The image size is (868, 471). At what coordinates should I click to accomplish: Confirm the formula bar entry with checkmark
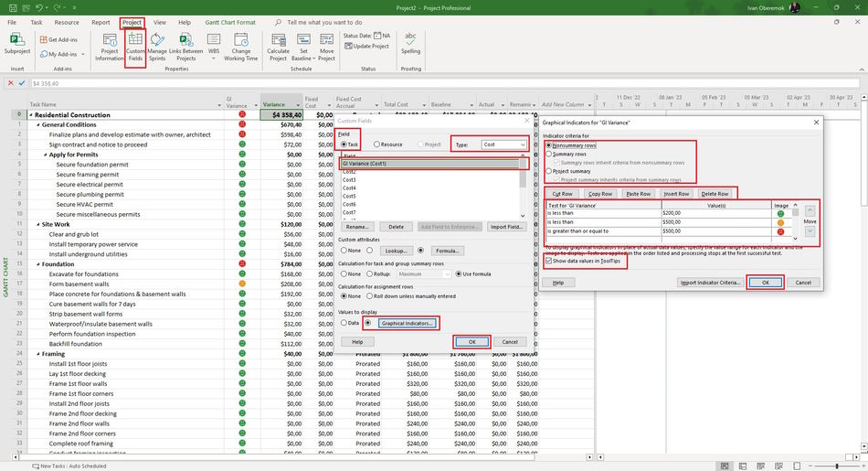point(22,83)
